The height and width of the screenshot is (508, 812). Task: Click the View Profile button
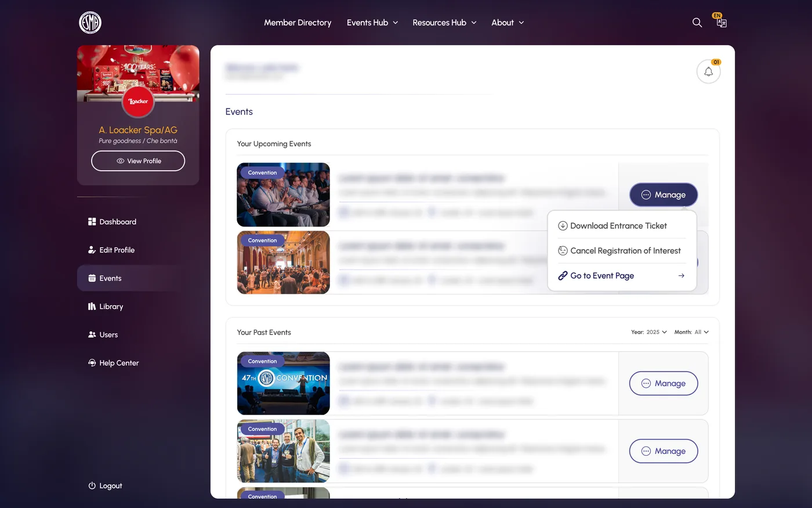(138, 161)
